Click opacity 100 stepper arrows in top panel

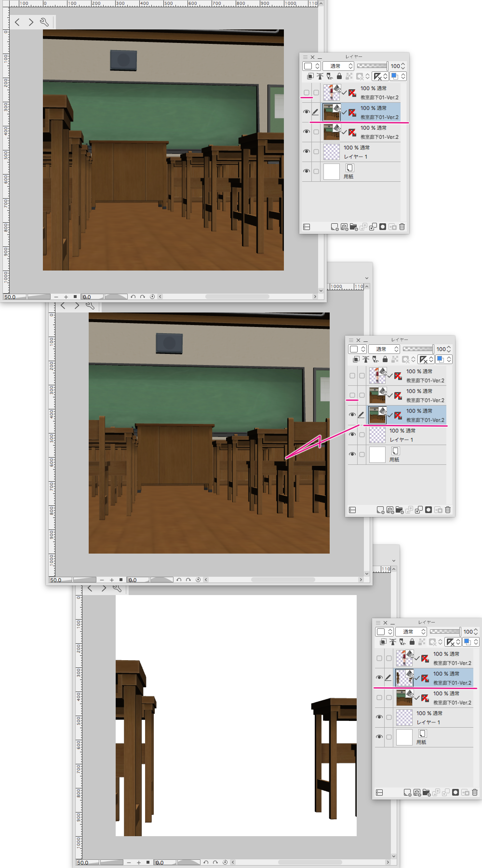pos(403,66)
